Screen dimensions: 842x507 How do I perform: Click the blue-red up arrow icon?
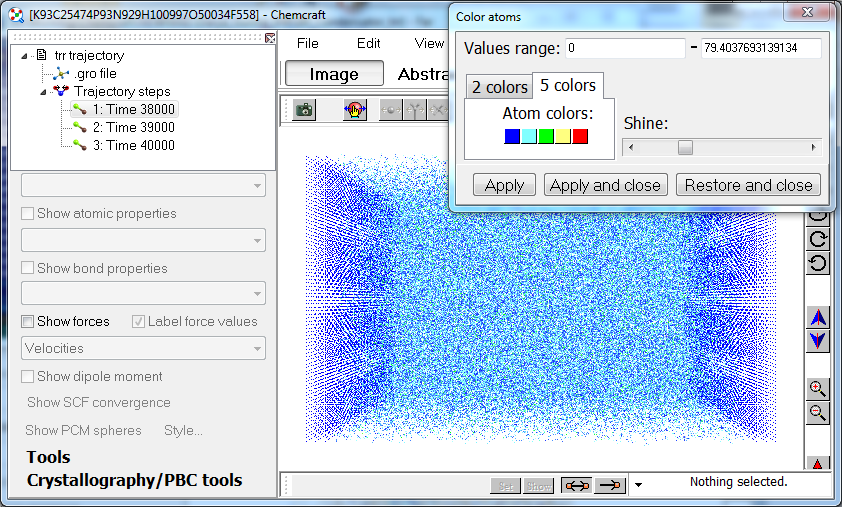pyautogui.click(x=818, y=318)
